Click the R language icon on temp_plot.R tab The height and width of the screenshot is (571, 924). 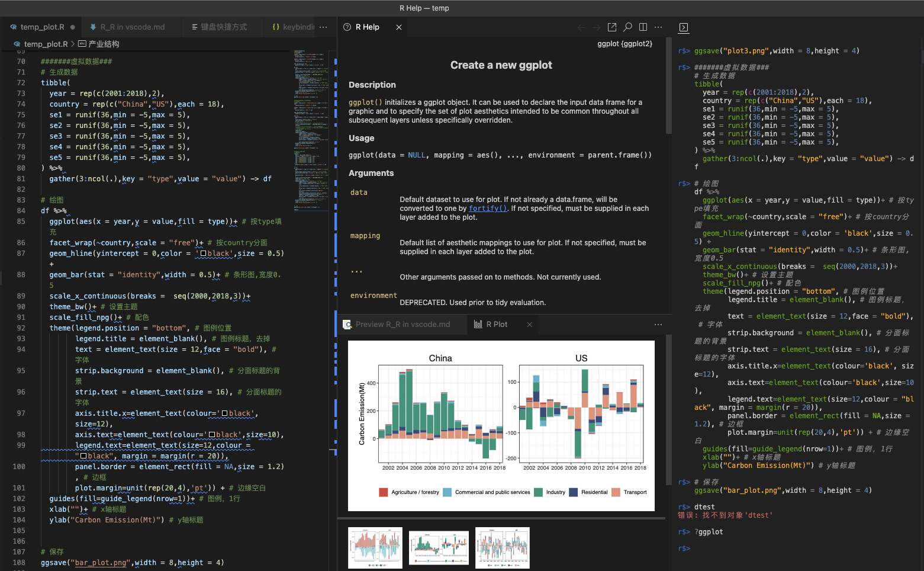(14, 27)
